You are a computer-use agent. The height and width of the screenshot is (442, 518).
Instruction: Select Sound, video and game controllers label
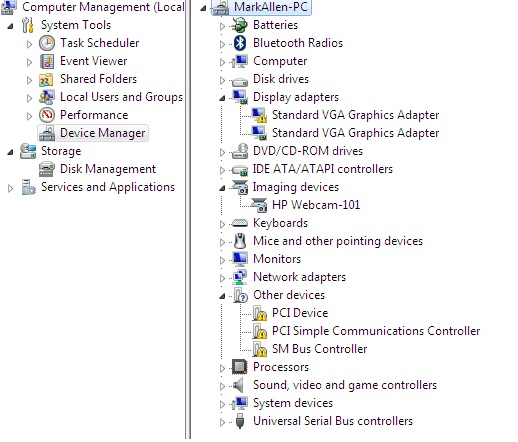click(345, 385)
